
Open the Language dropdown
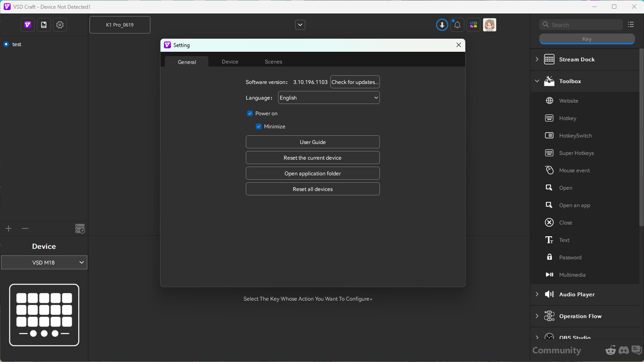(x=328, y=98)
